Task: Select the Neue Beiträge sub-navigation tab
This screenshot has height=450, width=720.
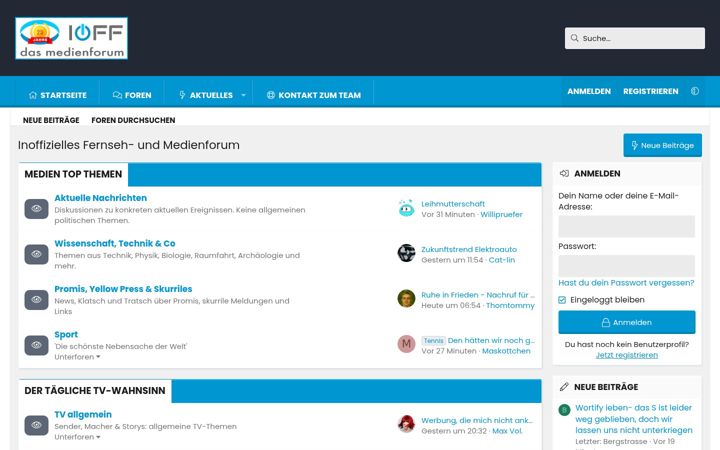Action: tap(51, 120)
